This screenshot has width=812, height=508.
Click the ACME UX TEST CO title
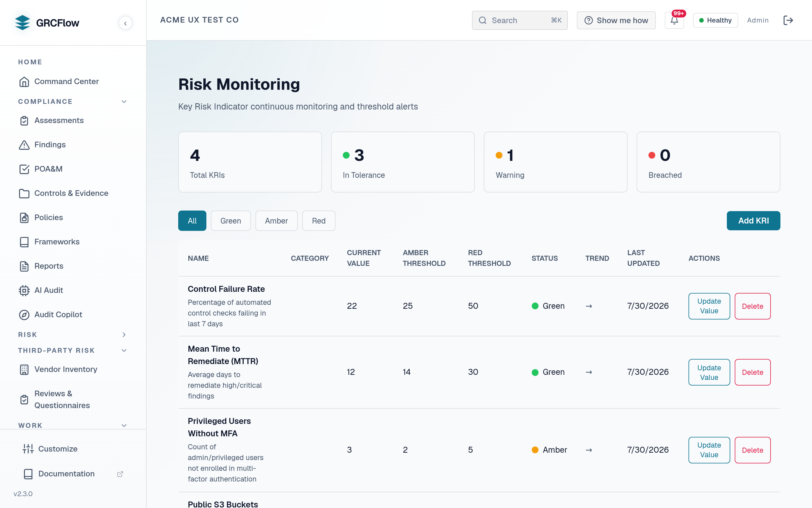[199, 20]
